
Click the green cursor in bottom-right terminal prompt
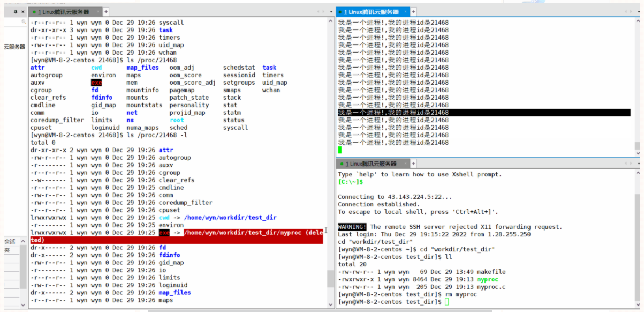tap(447, 302)
